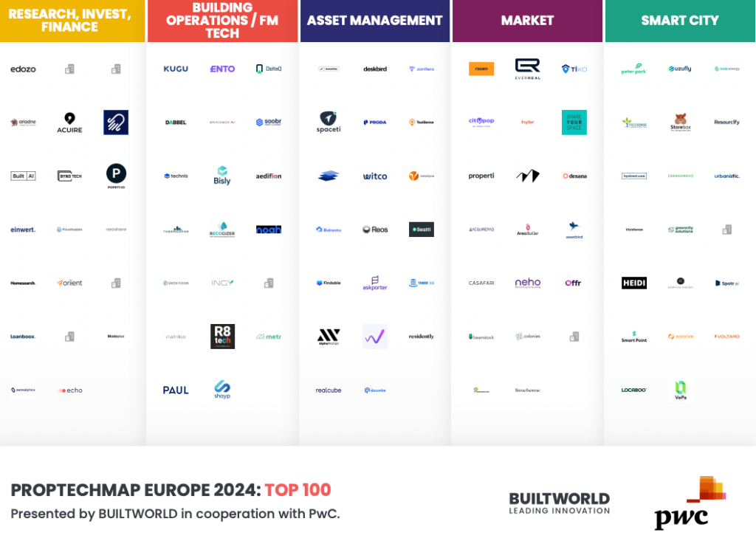Open the realcube logo
Screen dimensions: 756x541
pyautogui.click(x=329, y=390)
